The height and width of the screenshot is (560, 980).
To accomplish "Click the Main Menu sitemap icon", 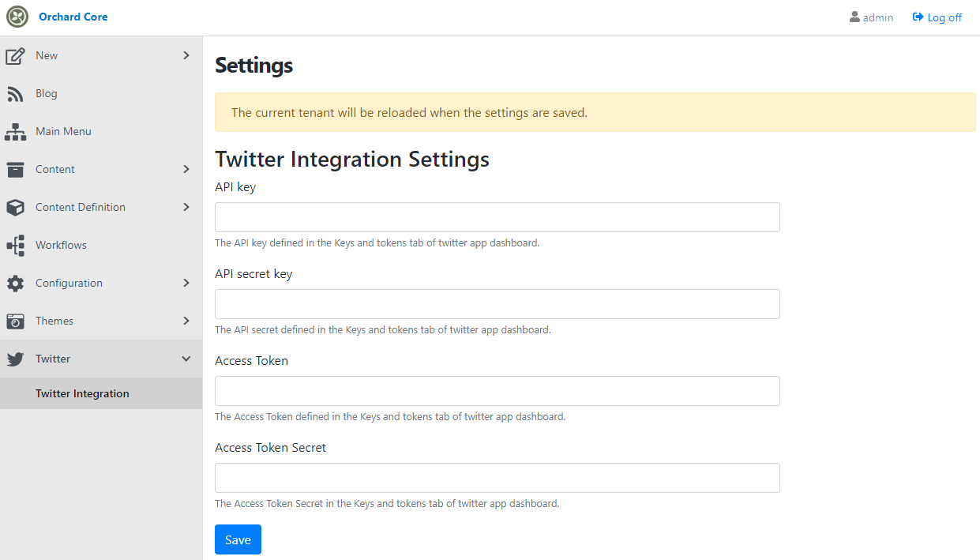I will click(x=15, y=132).
